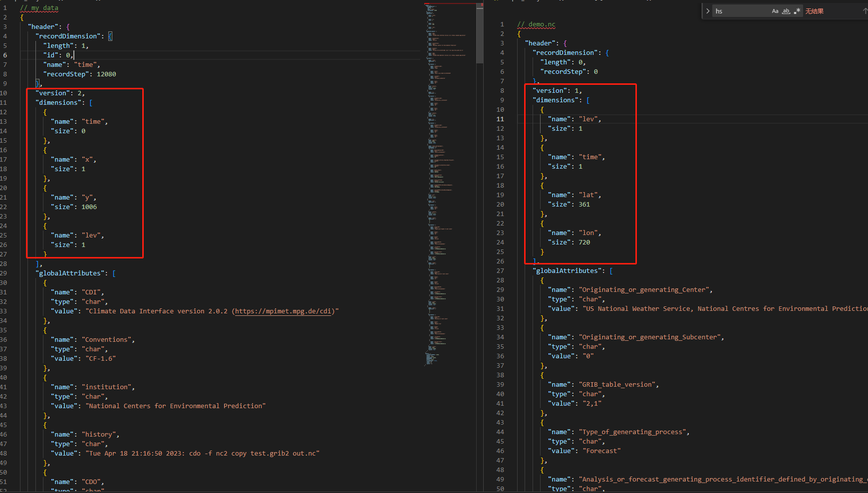Click the "// demo.nc" comment line
The height and width of the screenshot is (493, 868).
(536, 24)
